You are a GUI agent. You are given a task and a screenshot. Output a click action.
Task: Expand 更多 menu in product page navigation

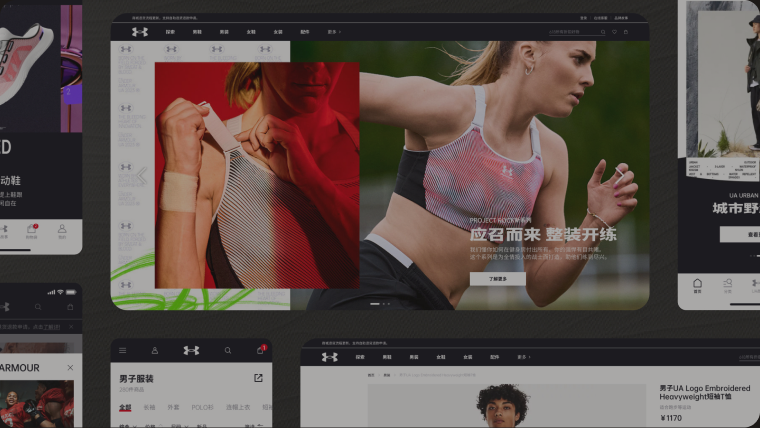pos(523,357)
